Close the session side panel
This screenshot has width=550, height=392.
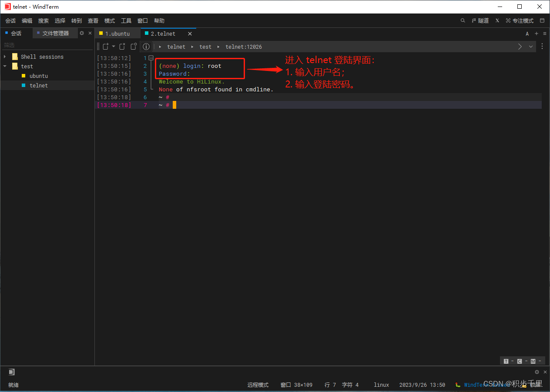click(90, 33)
